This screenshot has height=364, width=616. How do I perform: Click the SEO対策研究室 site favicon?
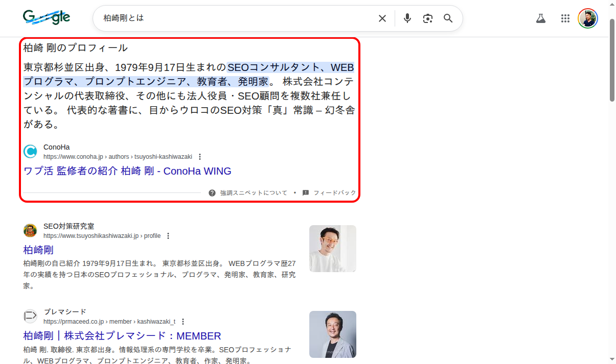coord(30,230)
